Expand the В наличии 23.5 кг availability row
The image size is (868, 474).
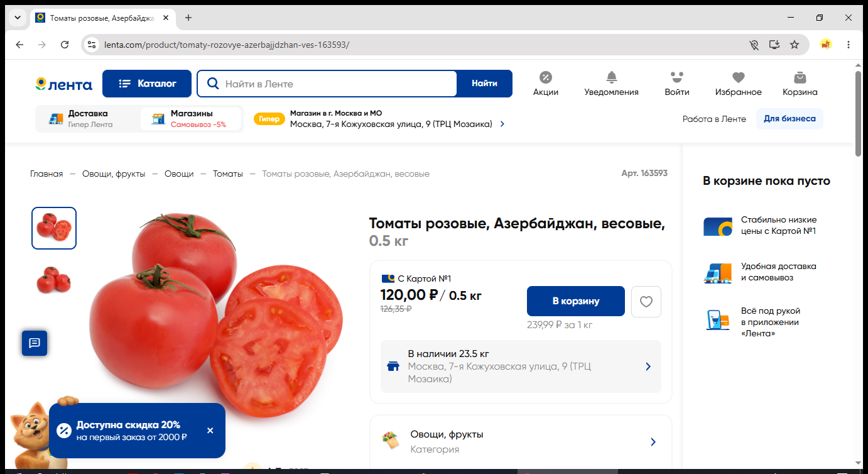(x=521, y=367)
